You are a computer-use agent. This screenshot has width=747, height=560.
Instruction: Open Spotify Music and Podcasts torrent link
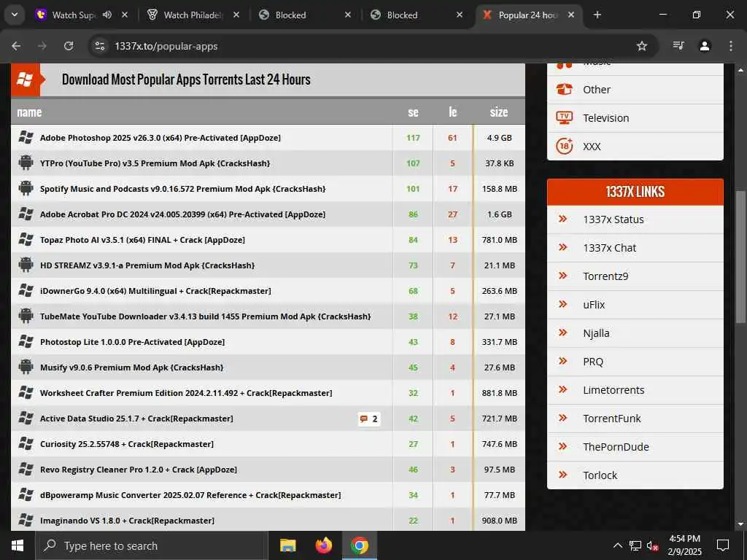click(x=183, y=189)
